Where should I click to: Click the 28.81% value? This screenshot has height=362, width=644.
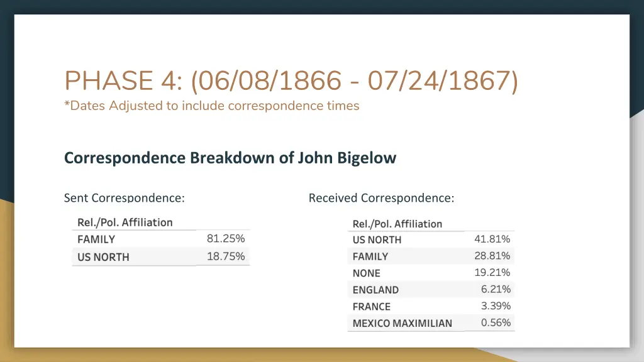[x=492, y=256]
